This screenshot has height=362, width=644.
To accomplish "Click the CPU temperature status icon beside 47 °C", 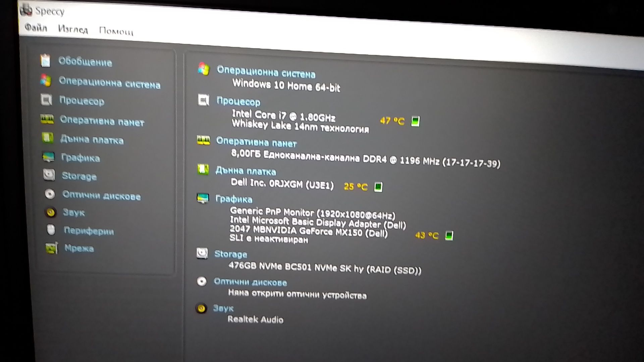I will [415, 121].
